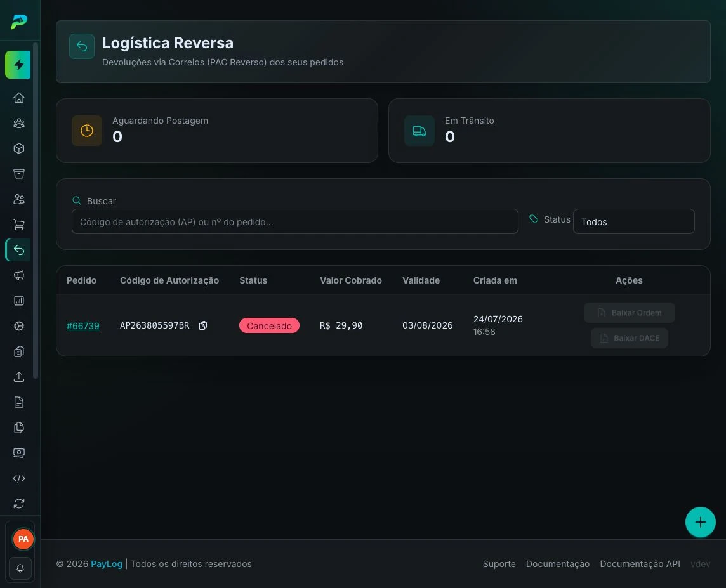
Task: Focus the authorization code search field
Action: [295, 221]
